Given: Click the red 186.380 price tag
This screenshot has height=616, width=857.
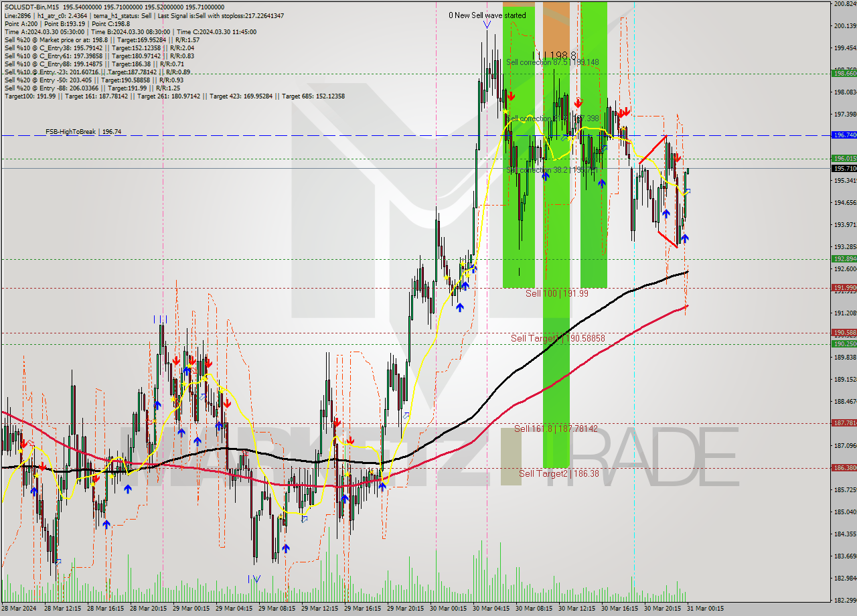Looking at the screenshot, I should coord(844,467).
